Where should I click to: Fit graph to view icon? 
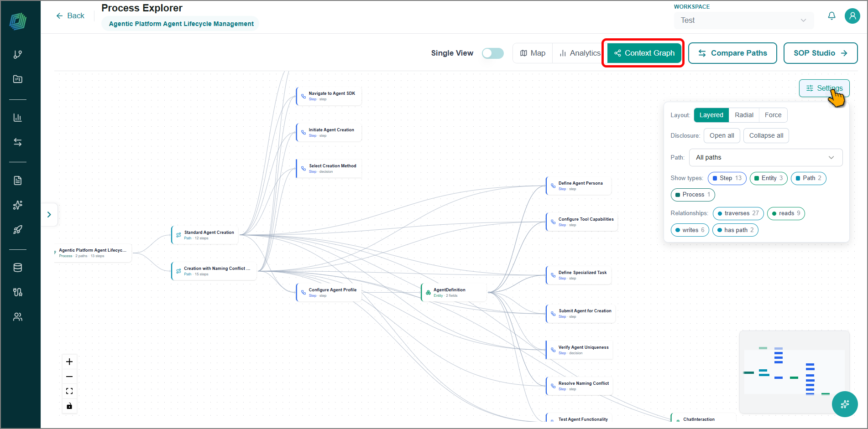coord(69,391)
